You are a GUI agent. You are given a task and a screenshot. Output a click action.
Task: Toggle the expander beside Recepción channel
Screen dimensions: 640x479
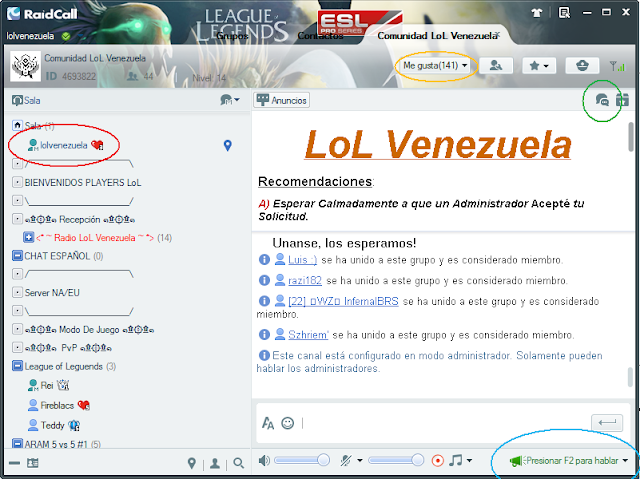17,219
